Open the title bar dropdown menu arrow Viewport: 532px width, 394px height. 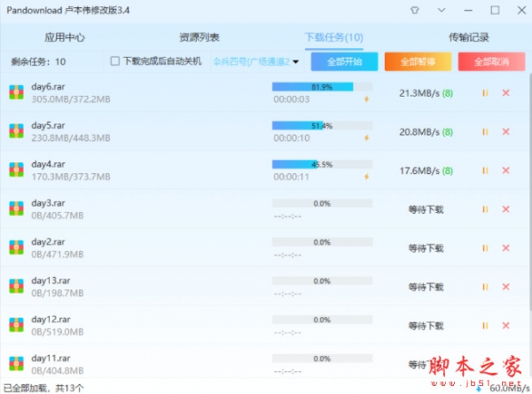pyautogui.click(x=442, y=10)
